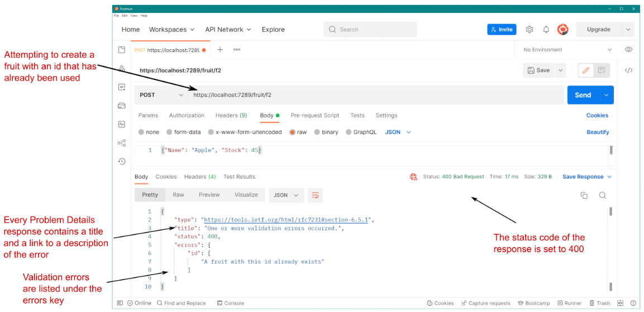Image resolution: width=644 pixels, height=312 pixels.
Task: Switch response view to Preview
Action: pos(209,195)
